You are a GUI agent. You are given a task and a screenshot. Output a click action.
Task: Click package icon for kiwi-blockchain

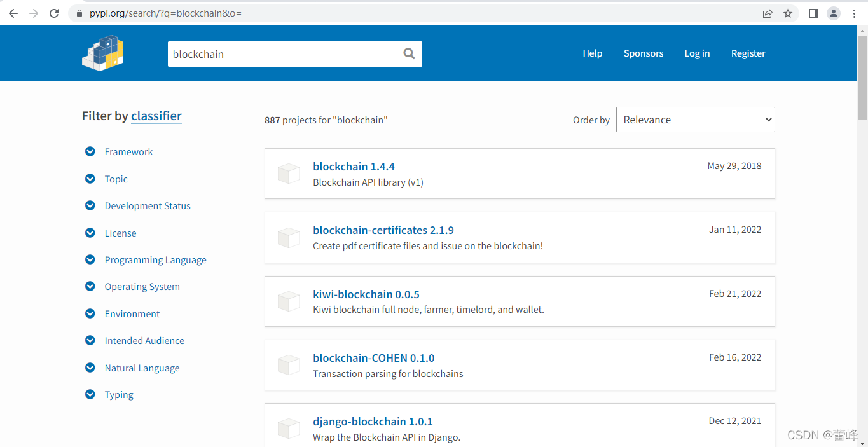[289, 301]
